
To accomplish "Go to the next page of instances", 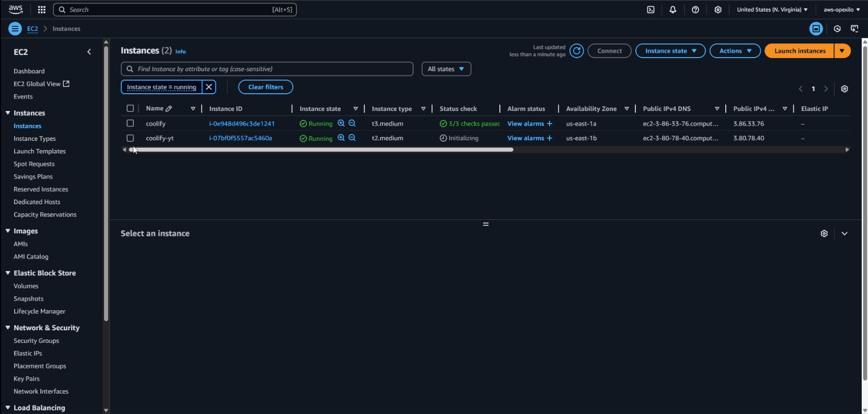I will click(x=826, y=89).
